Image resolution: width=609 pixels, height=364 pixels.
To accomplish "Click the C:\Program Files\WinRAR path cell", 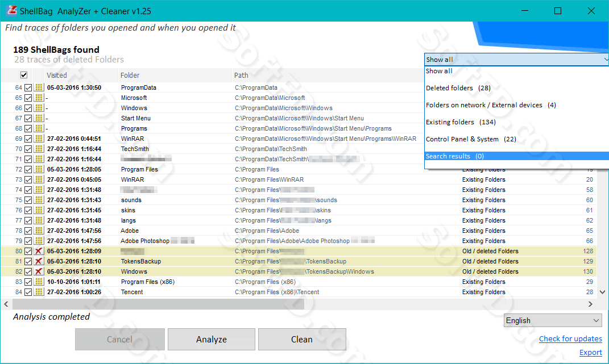I will [x=269, y=179].
